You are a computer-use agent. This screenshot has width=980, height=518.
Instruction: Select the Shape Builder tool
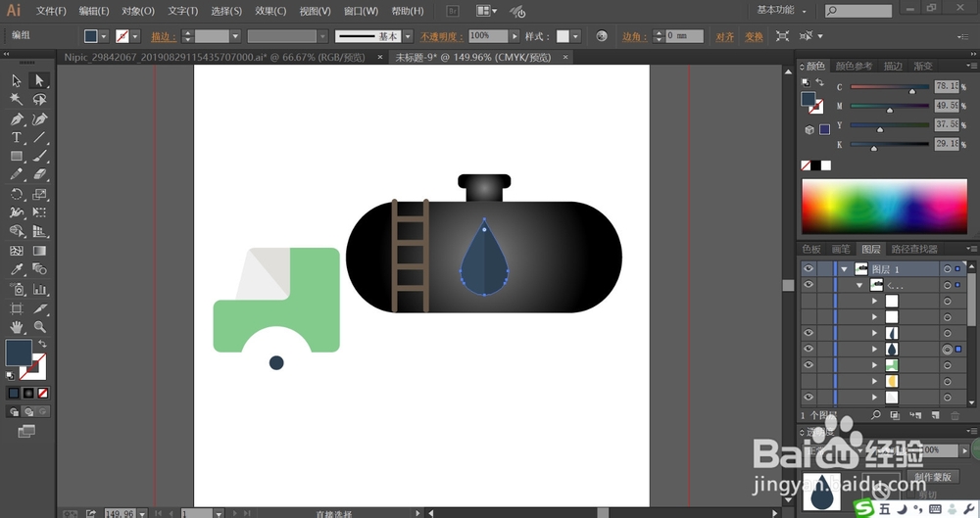[x=17, y=231]
